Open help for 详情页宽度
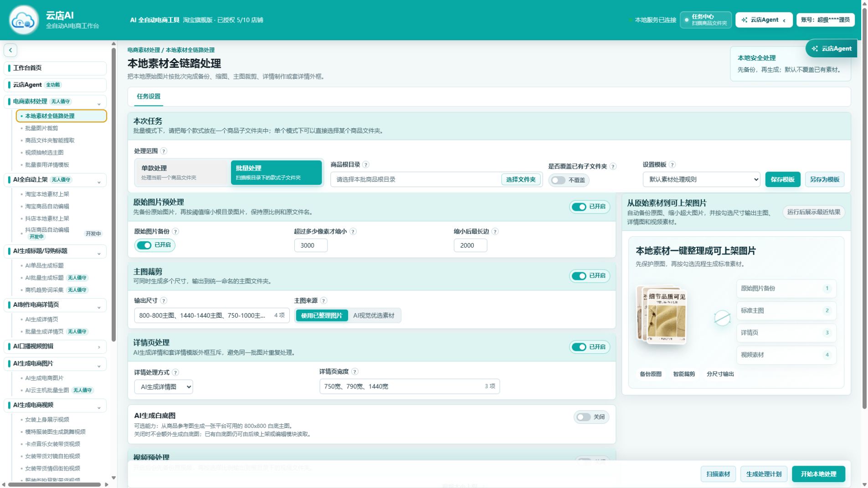 [355, 372]
